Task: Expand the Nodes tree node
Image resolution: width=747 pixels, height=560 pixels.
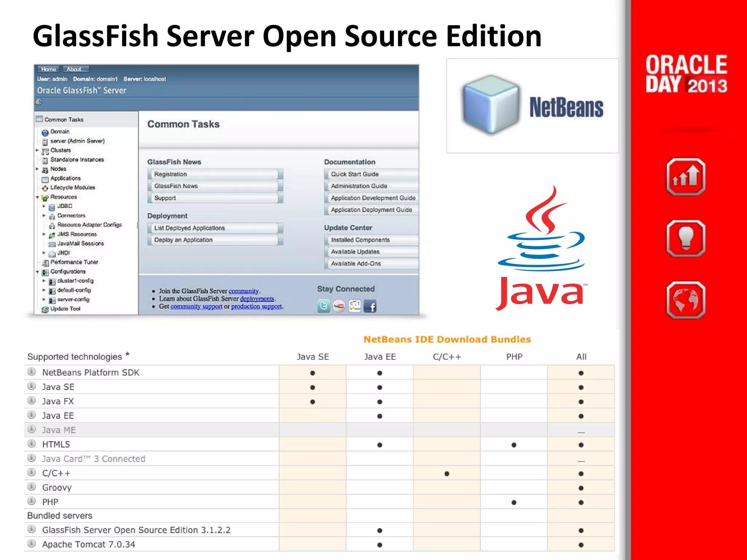Action: [x=37, y=169]
